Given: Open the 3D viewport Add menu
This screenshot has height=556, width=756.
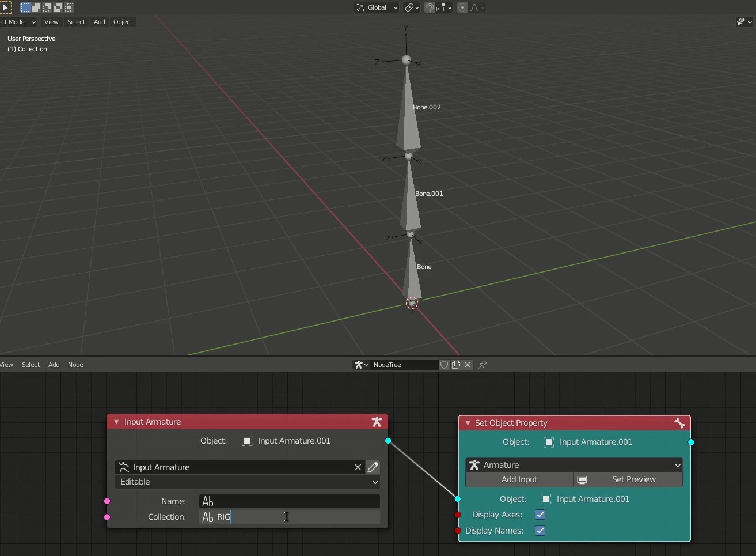Looking at the screenshot, I should 100,22.
